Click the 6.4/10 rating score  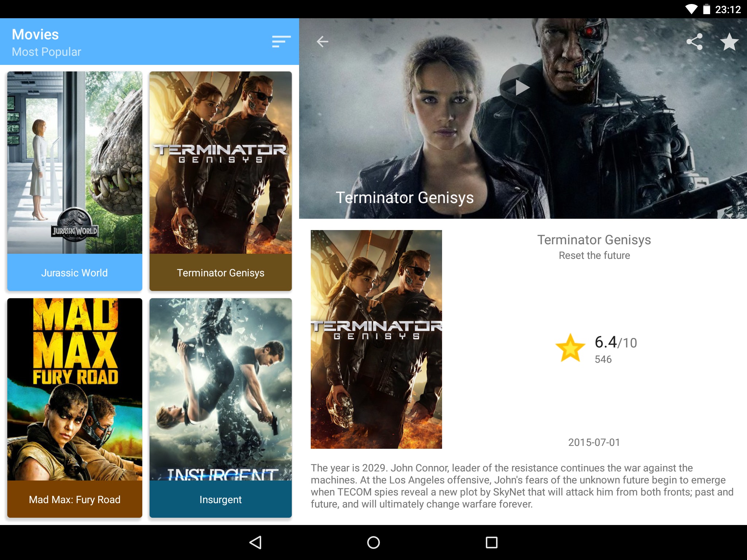(x=615, y=342)
